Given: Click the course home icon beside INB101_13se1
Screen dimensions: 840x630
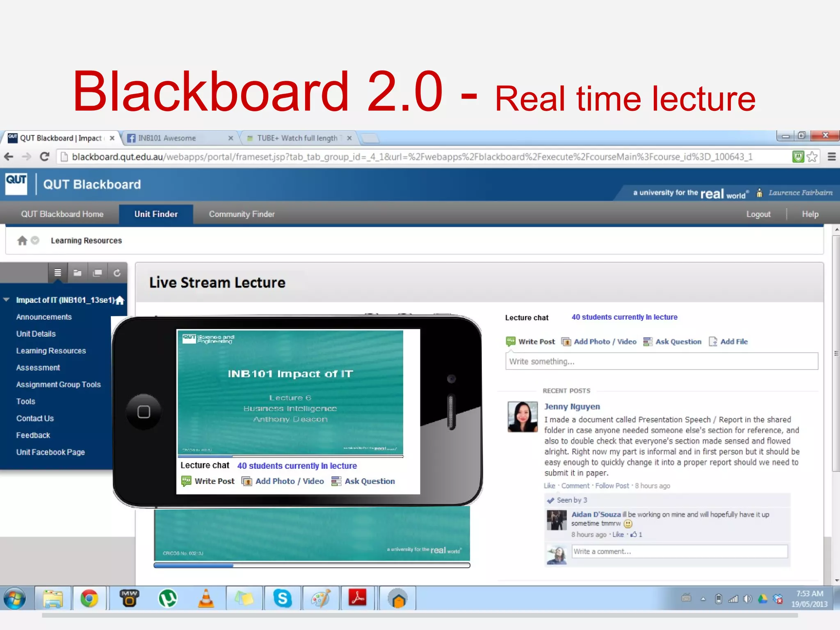Looking at the screenshot, I should tap(120, 300).
